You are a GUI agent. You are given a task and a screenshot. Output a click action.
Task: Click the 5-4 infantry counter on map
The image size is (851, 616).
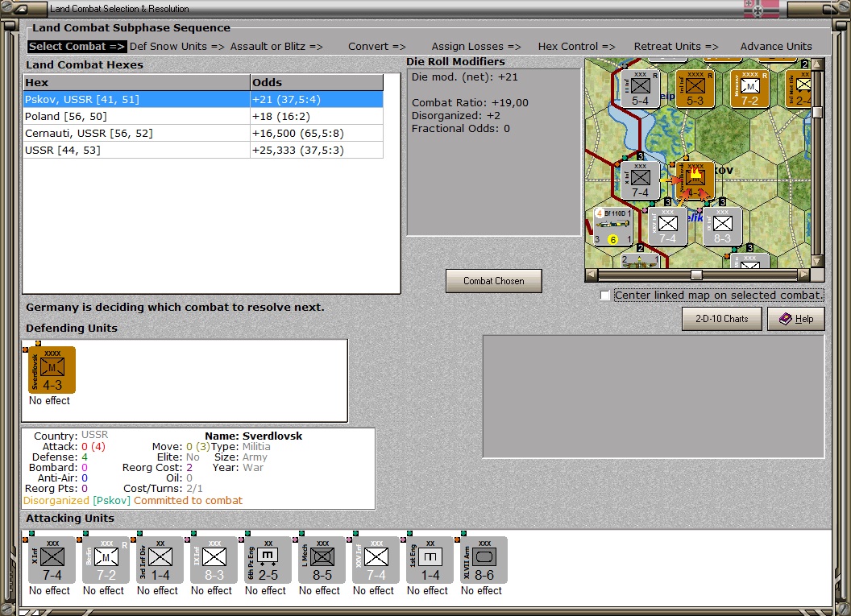[640, 89]
